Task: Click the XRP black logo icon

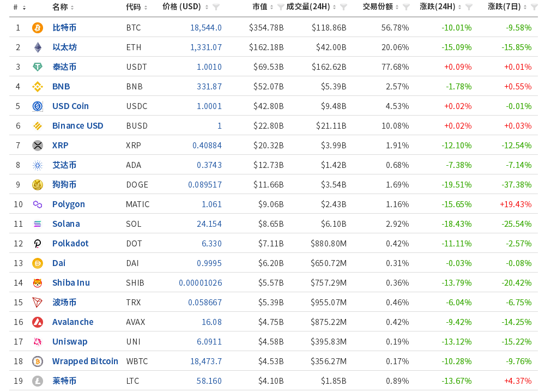Action: 37,145
